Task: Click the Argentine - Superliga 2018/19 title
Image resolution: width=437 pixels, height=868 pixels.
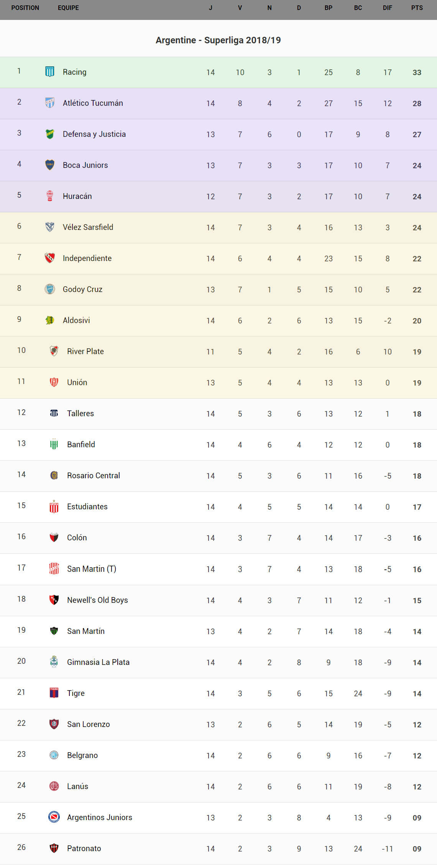Action: [x=218, y=40]
